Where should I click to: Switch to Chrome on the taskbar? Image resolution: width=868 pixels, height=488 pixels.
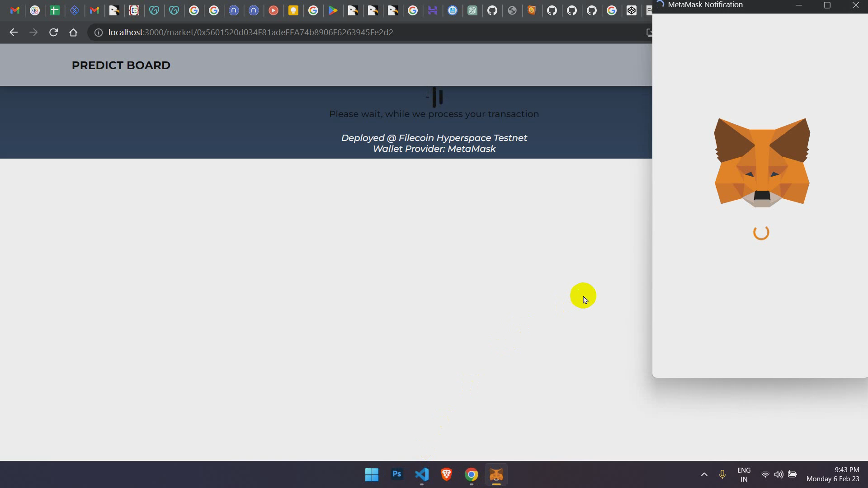pyautogui.click(x=472, y=474)
